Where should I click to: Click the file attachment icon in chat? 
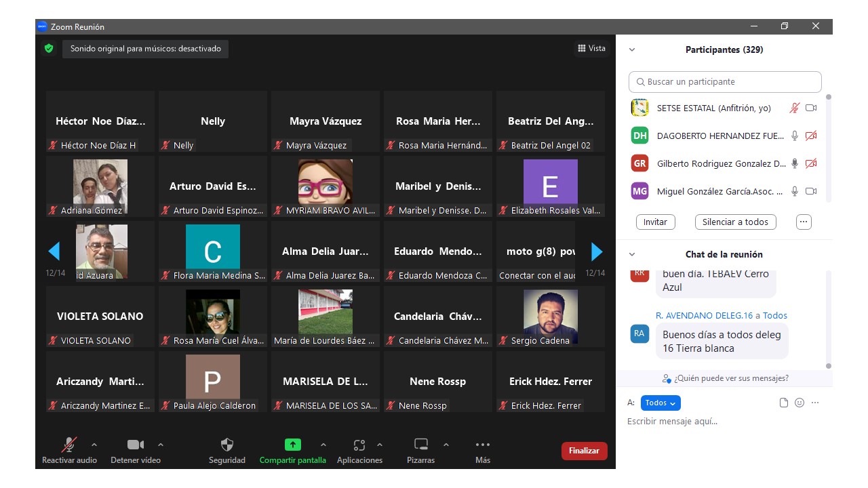pos(784,403)
